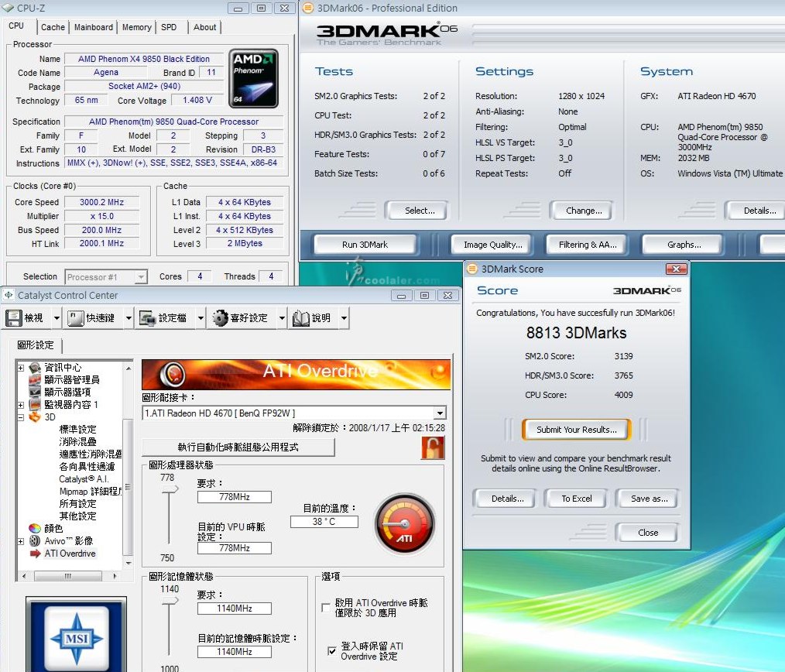Open the 快速鍵 dropdown arrow
Image resolution: width=785 pixels, height=672 pixels.
click(x=129, y=318)
